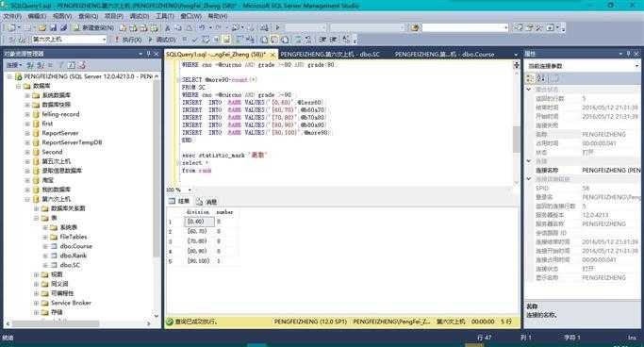Click the Alphabetical sort icon in Properties
Viewport: 644px width, 347px height.
(x=540, y=78)
